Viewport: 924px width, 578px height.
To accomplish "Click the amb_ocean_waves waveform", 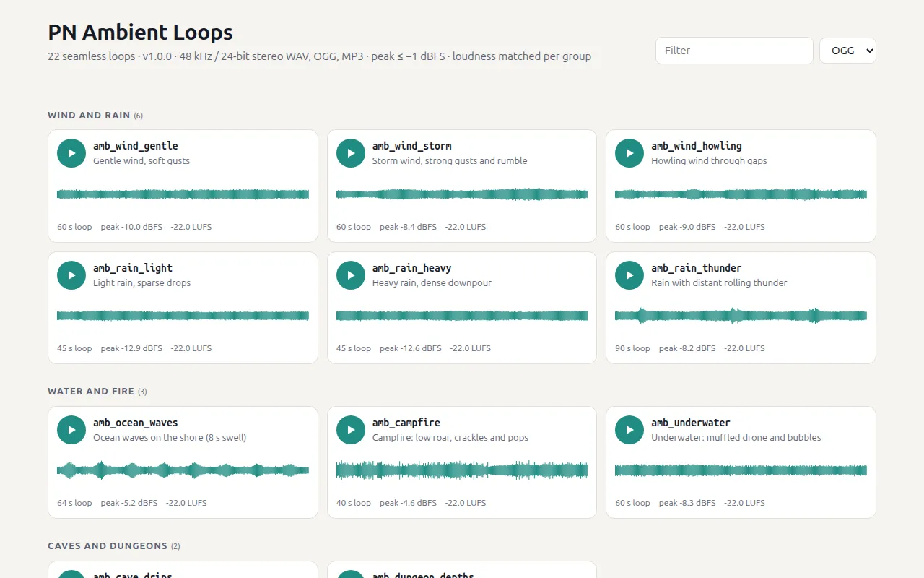I will coord(183,470).
